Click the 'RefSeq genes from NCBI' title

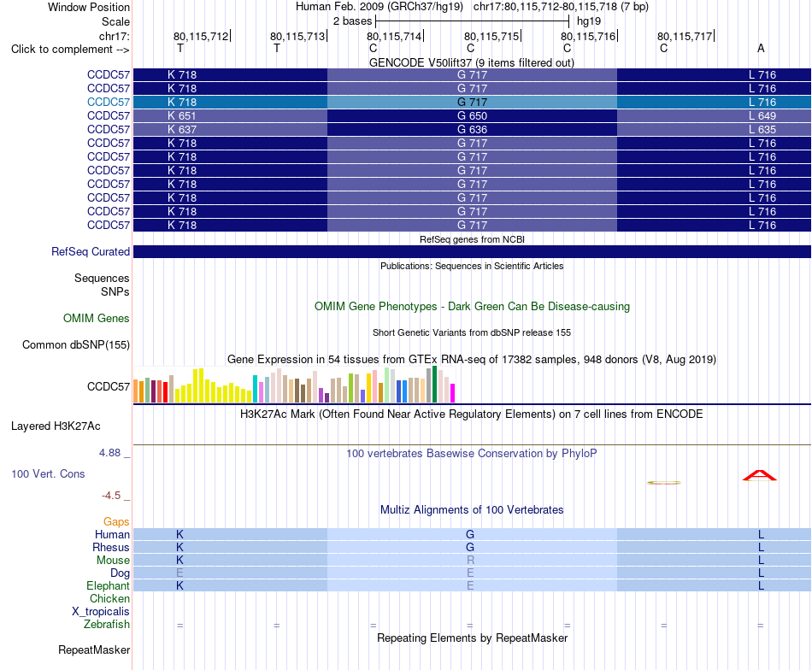pos(472,239)
